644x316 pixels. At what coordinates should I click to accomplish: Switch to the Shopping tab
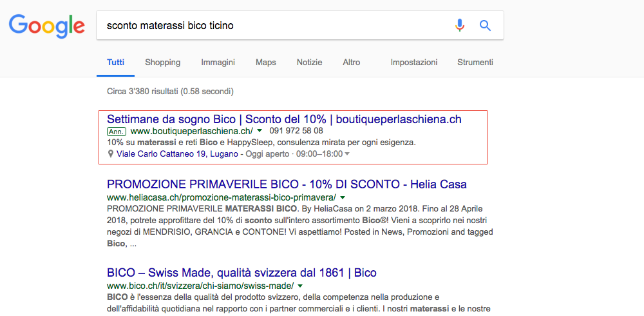(162, 63)
